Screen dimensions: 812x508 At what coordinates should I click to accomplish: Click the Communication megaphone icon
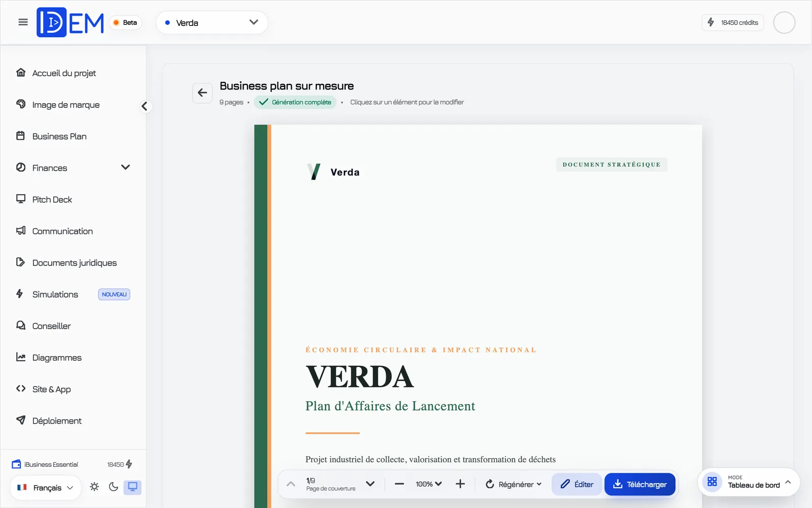21,231
